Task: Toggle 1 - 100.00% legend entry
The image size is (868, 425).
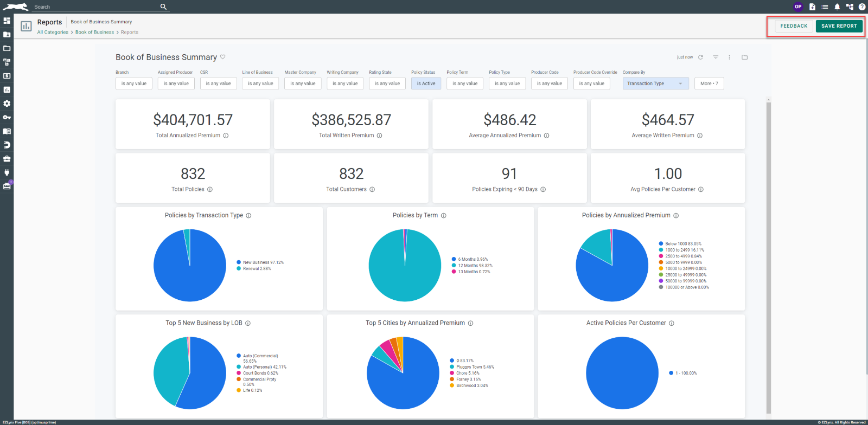Action: coord(683,373)
